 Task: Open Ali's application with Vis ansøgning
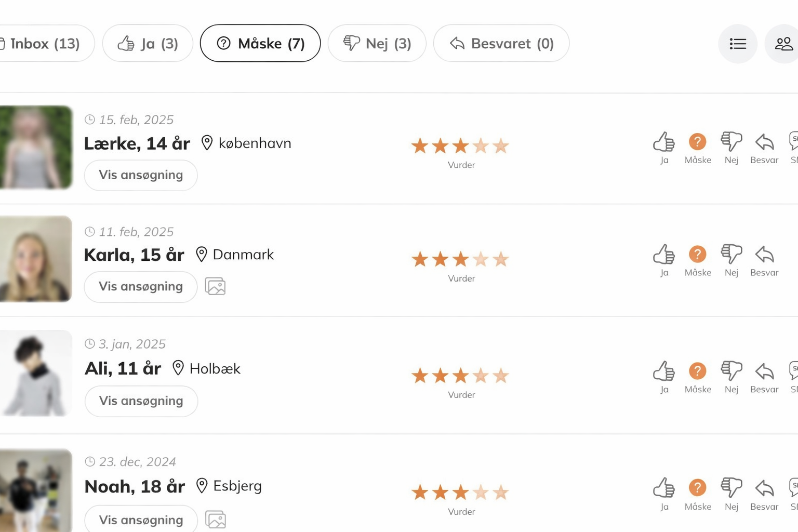point(141,401)
